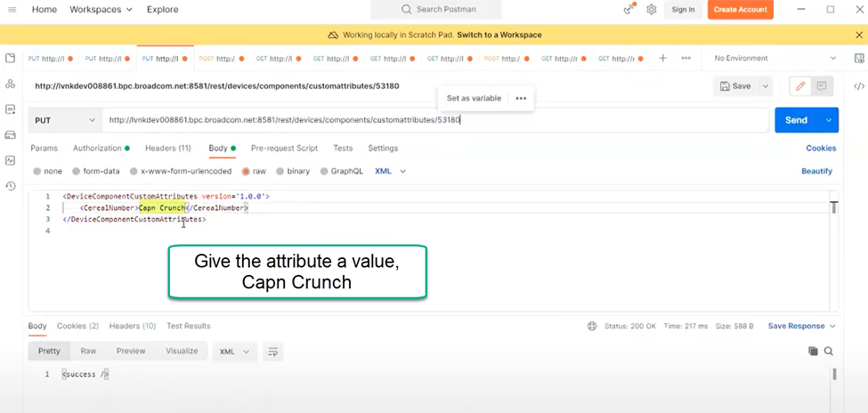Click Create Account button
Screen dimensions: 868x413
[x=740, y=10]
